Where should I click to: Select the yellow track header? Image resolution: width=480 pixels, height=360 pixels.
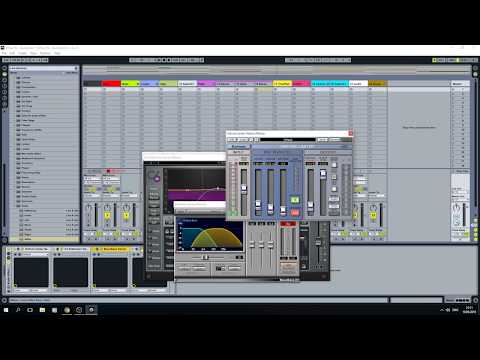click(x=282, y=83)
